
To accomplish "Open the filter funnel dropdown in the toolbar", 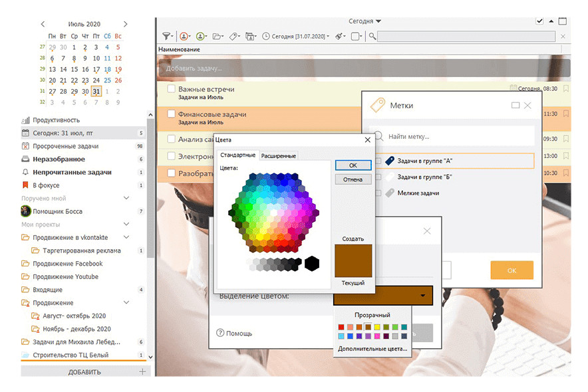I will coord(168,37).
